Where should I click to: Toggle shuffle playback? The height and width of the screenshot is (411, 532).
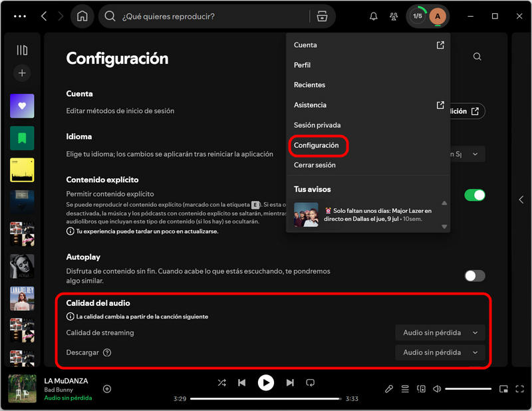coord(222,383)
